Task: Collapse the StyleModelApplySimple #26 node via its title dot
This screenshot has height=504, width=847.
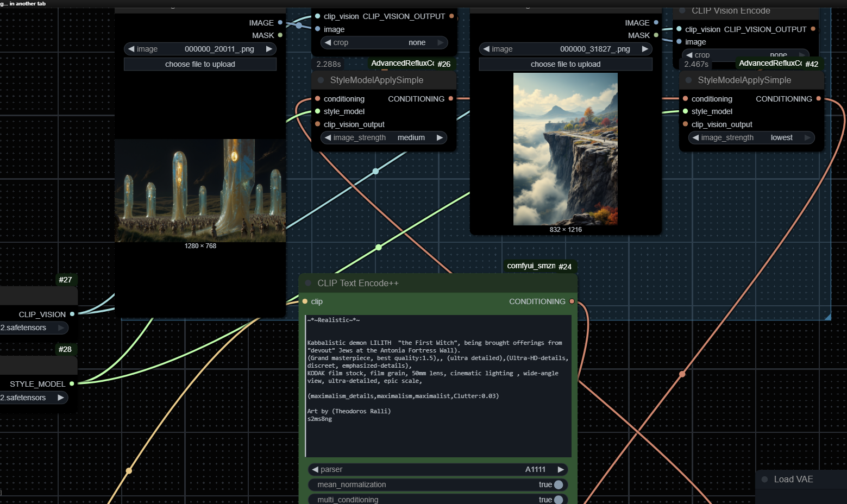Action: [321, 80]
